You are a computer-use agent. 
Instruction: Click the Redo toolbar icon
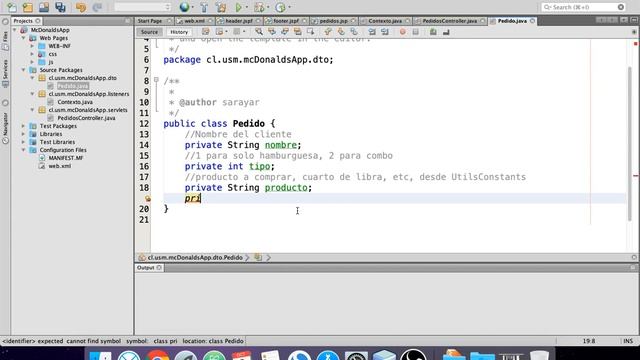[x=97, y=7]
